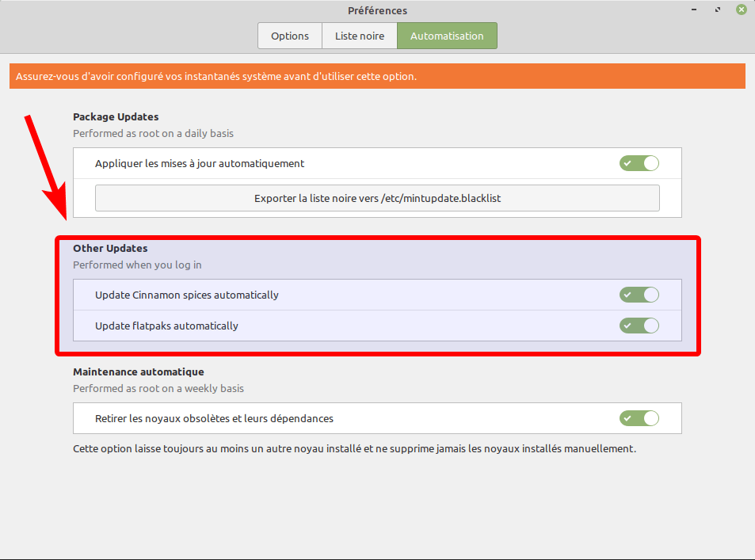Click the Maintenance automatique heading
Image resolution: width=755 pixels, height=560 pixels.
pyautogui.click(x=139, y=371)
